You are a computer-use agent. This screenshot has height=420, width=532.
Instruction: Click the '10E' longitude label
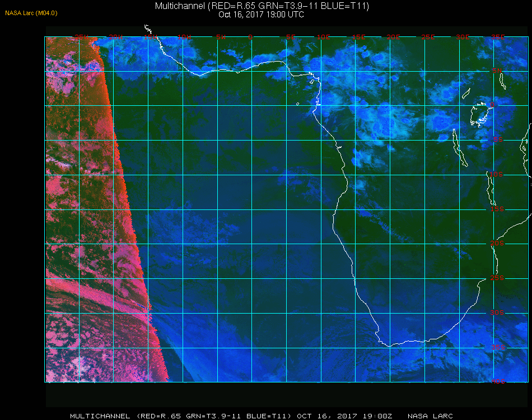click(323, 36)
